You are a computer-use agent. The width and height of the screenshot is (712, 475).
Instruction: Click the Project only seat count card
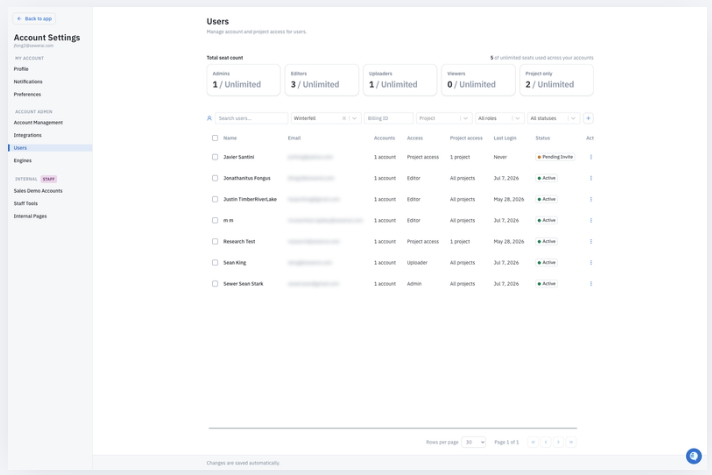(x=556, y=80)
